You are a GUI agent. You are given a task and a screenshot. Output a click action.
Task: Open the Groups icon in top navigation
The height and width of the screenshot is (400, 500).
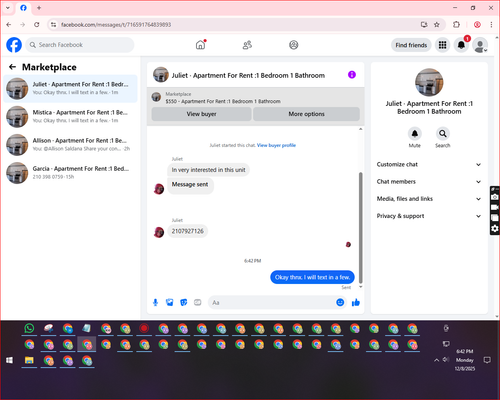[294, 45]
